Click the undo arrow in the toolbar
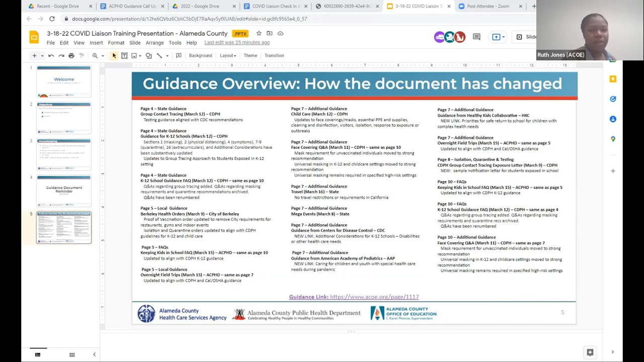The image size is (644, 362). click(51, 56)
